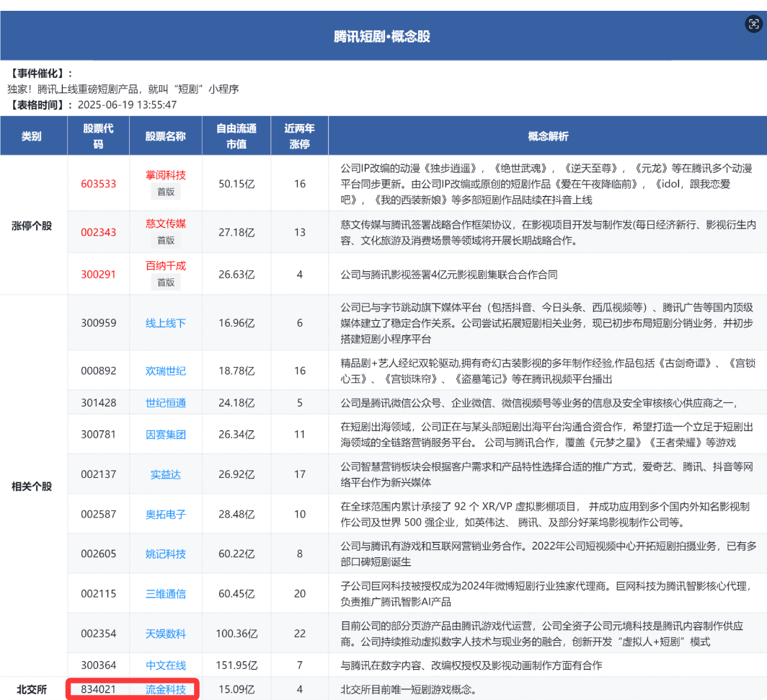The width and height of the screenshot is (767, 700).
Task: Select stock code 300781
Action: click(x=98, y=435)
